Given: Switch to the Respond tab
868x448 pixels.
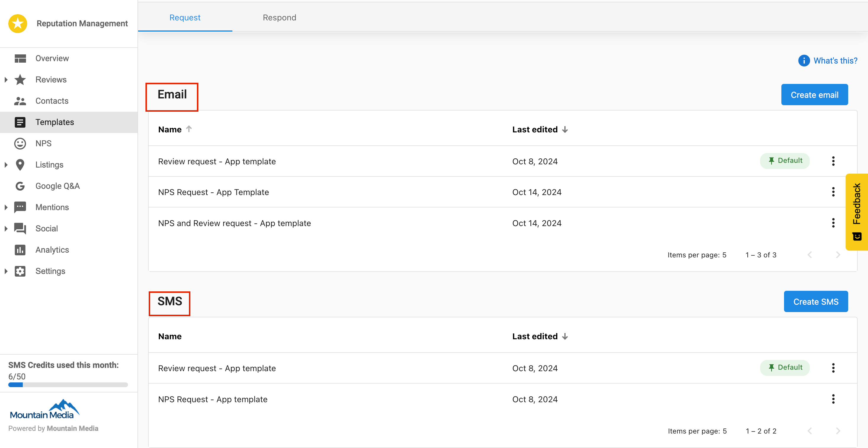Looking at the screenshot, I should pyautogui.click(x=279, y=17).
